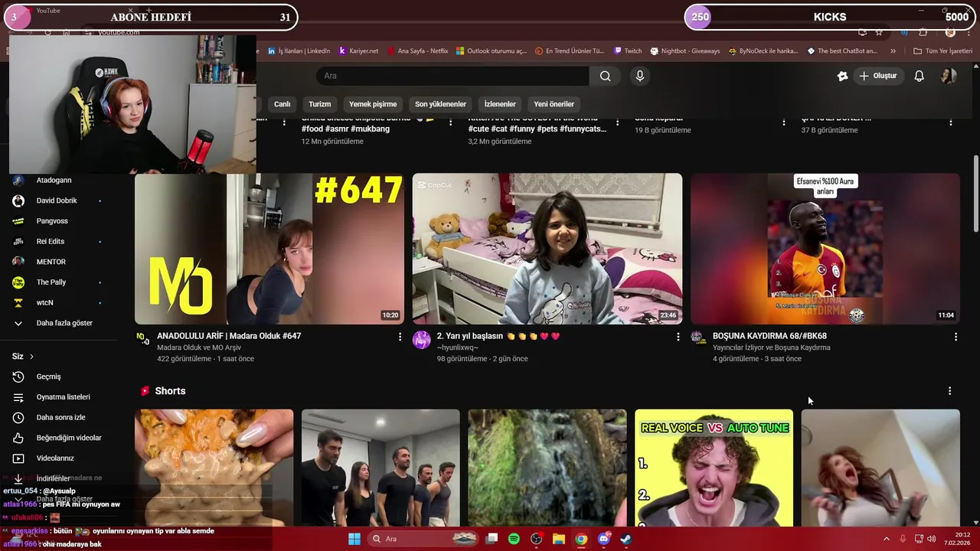This screenshot has height=551, width=980.
Task: Bookmark this page with the star icon
Action: pos(879,32)
